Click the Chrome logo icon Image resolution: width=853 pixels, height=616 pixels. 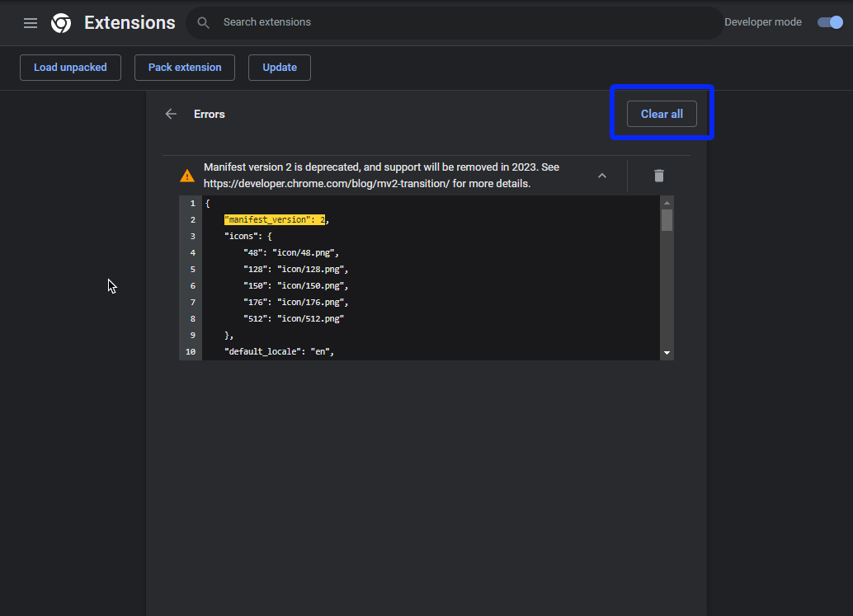coord(61,23)
